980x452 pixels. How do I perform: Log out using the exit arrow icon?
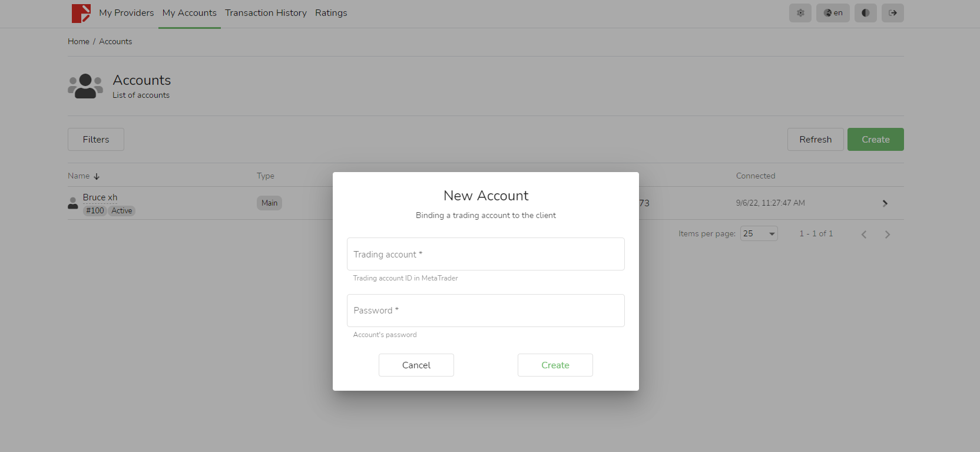point(892,13)
